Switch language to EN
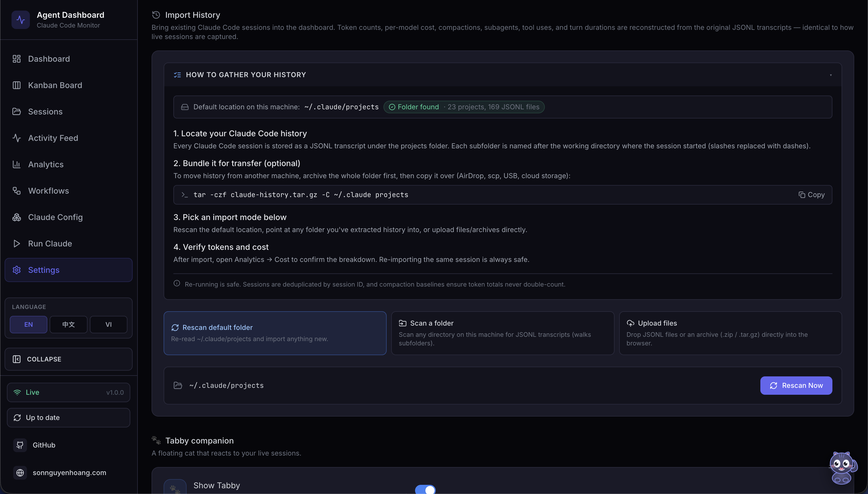The height and width of the screenshot is (494, 868). (x=28, y=324)
